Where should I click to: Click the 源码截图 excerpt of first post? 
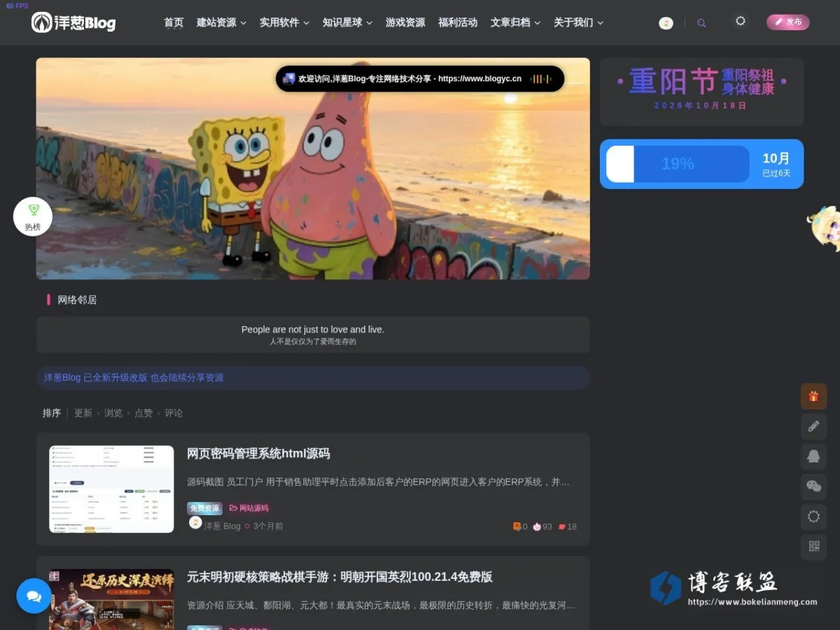tap(378, 482)
